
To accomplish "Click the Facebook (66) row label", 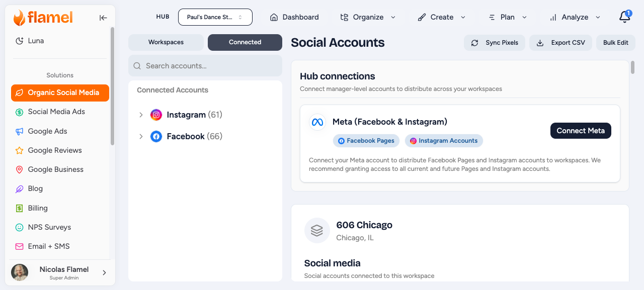I will tap(195, 136).
